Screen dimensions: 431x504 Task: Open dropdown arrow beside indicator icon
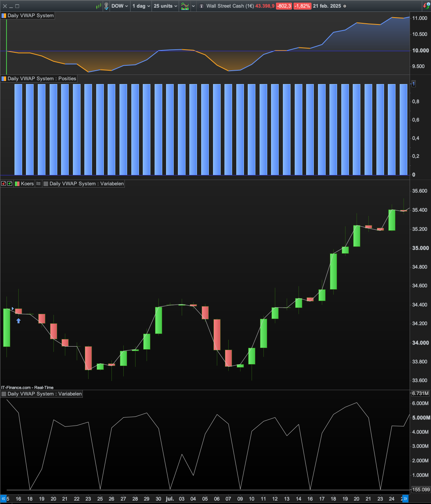coord(193,6)
